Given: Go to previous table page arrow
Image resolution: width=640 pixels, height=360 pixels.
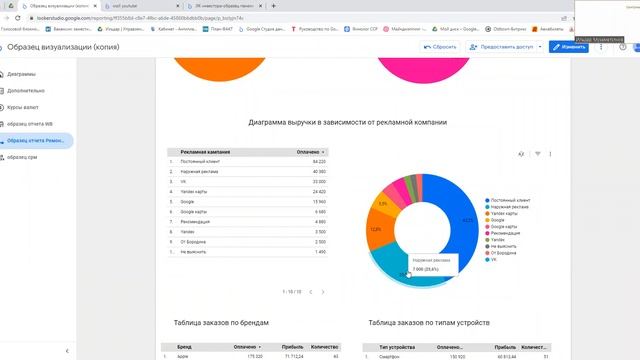Looking at the screenshot, I should pyautogui.click(x=311, y=292).
